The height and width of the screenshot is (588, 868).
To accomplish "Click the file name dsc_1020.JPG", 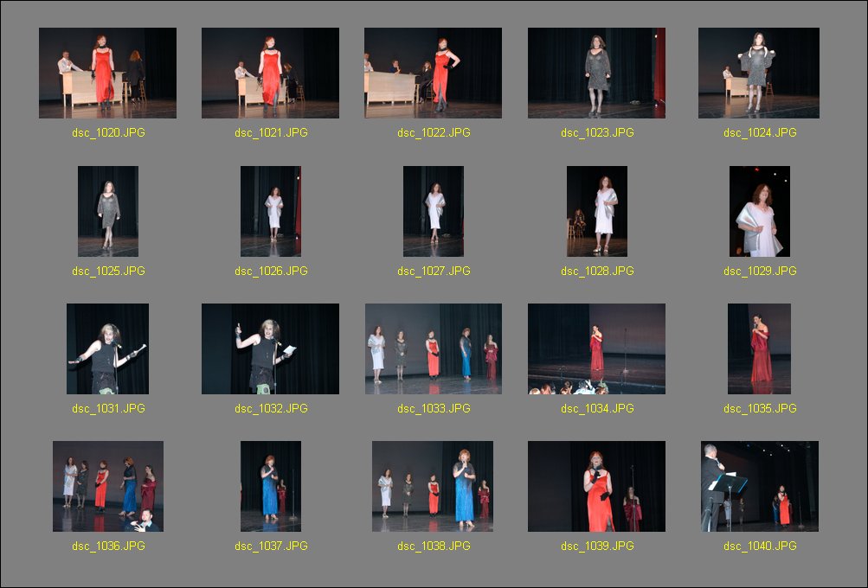I will coord(108,133).
